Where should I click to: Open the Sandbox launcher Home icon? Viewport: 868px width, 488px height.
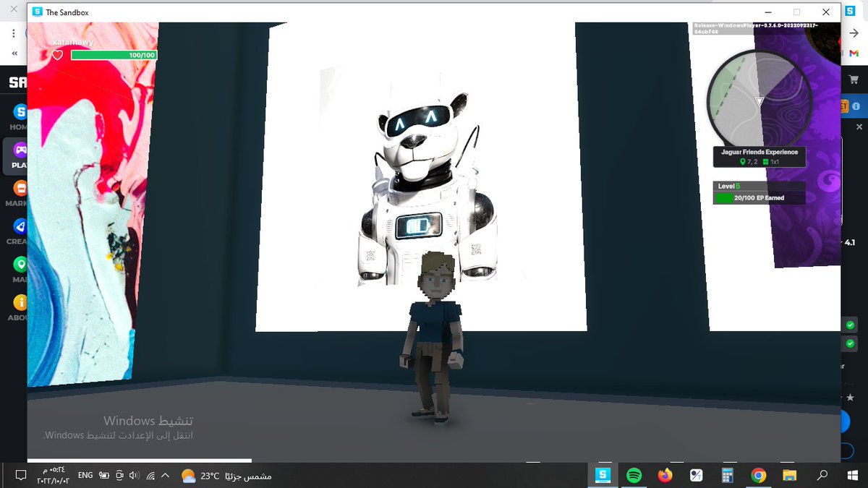20,112
